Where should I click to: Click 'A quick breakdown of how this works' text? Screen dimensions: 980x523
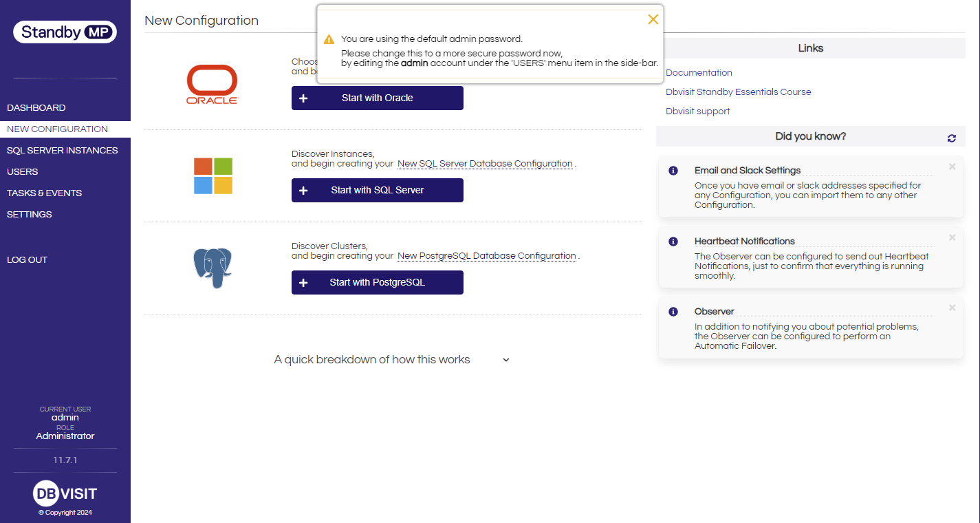(x=372, y=360)
